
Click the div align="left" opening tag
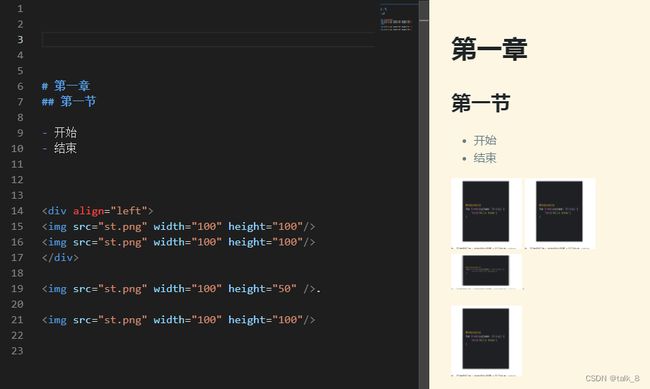(x=97, y=211)
